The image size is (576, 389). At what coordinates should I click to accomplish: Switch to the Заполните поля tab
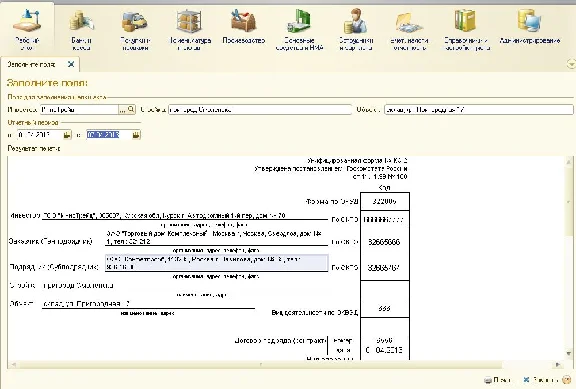click(x=31, y=65)
